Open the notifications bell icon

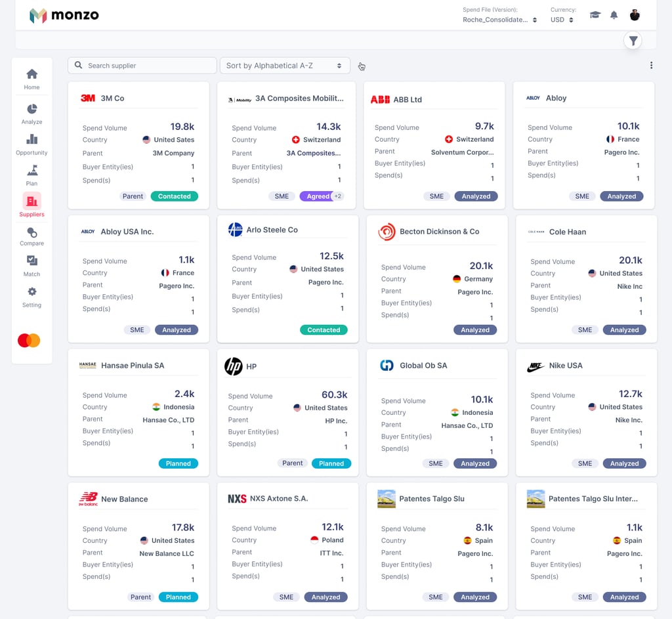tap(614, 16)
